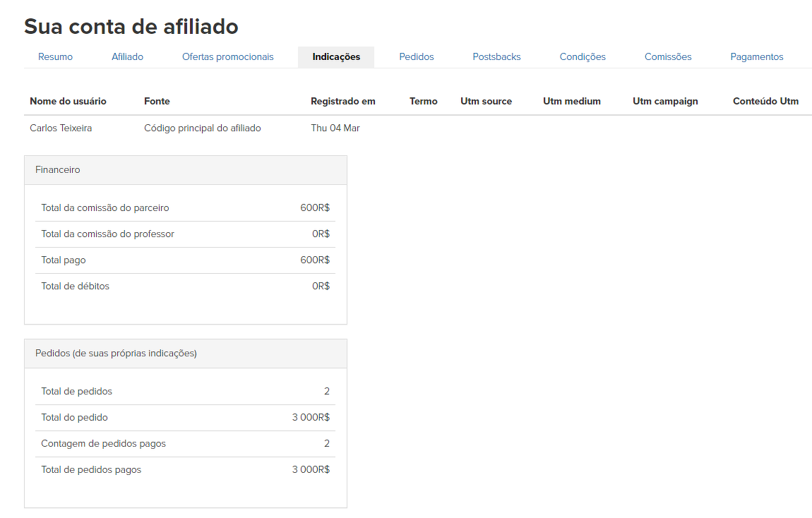812x518 pixels.
Task: Click the Utm source column header
Action: [486, 102]
